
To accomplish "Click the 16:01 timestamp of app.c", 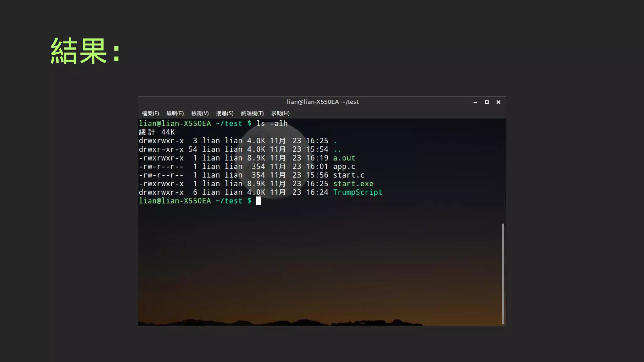I will (317, 167).
